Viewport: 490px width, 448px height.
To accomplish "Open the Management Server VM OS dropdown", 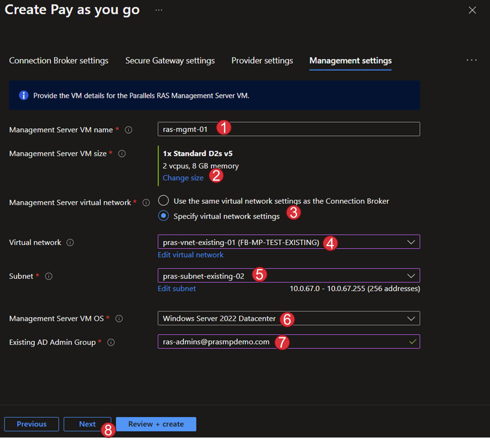I will 411,319.
